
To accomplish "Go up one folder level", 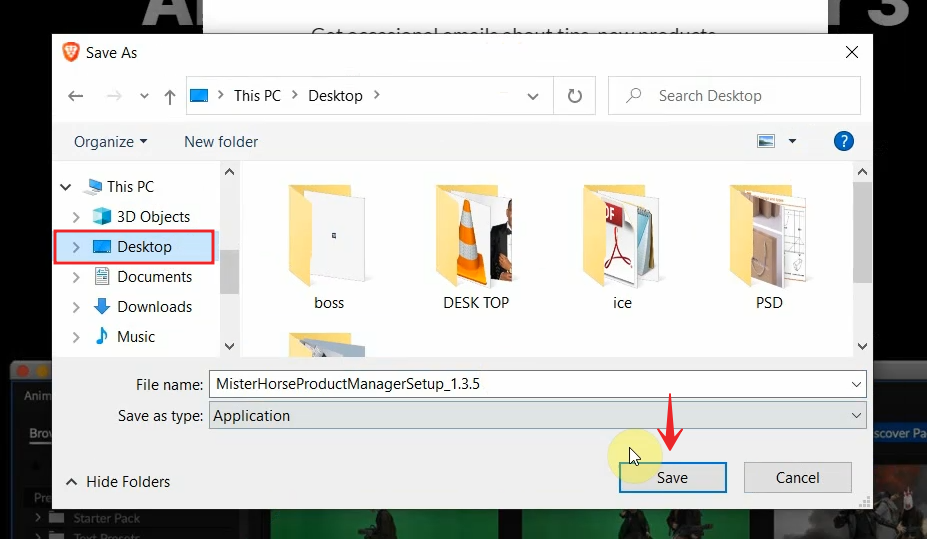I will [x=170, y=96].
